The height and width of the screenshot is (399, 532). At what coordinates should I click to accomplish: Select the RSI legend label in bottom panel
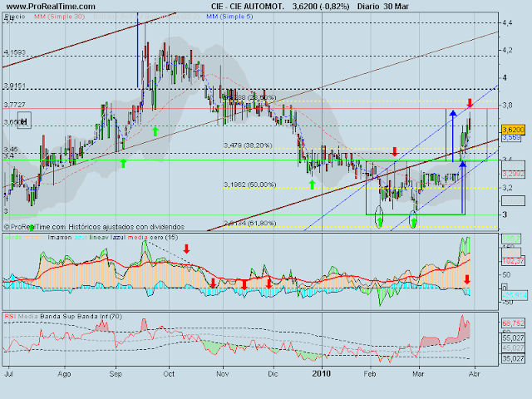click(10, 317)
